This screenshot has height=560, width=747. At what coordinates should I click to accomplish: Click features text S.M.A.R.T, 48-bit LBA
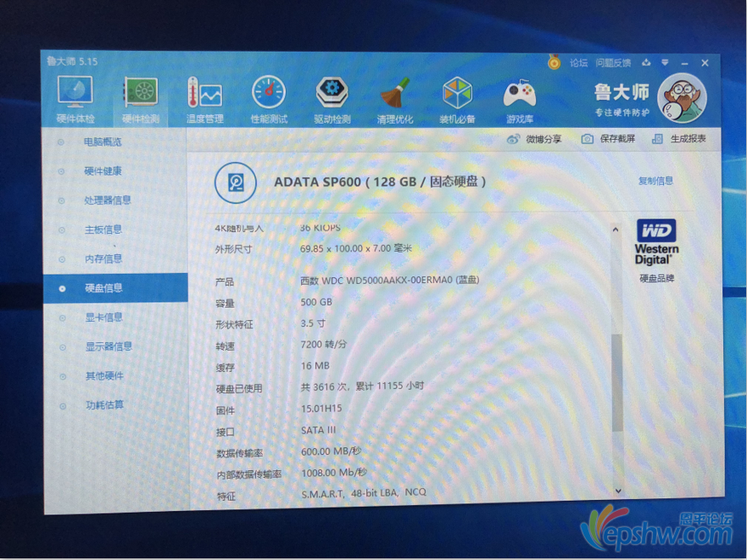click(x=364, y=493)
